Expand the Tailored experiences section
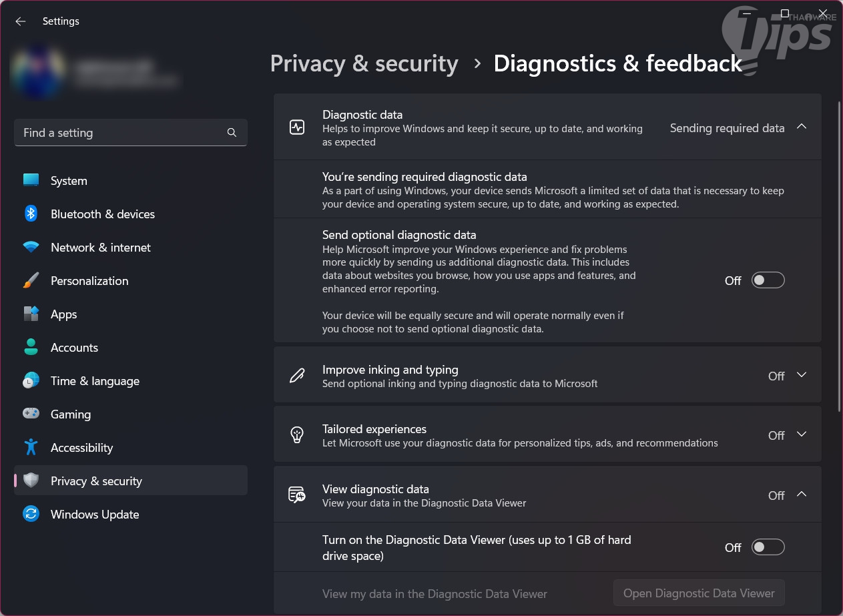 [802, 434]
